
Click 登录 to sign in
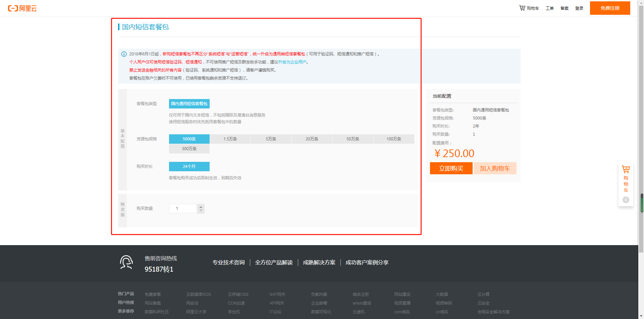[x=579, y=8]
